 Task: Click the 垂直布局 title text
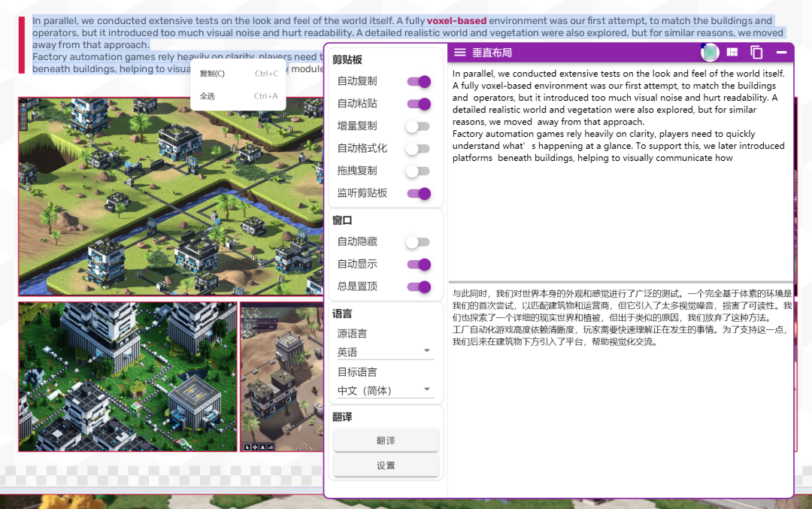[x=492, y=53]
